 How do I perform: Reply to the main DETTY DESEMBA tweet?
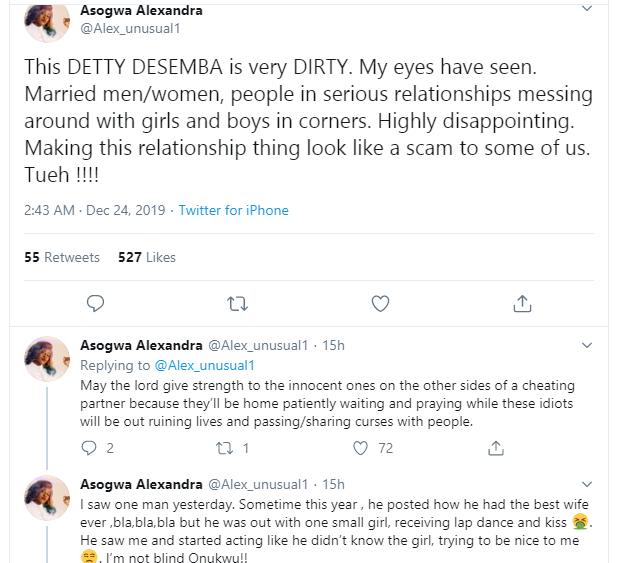coord(96,302)
